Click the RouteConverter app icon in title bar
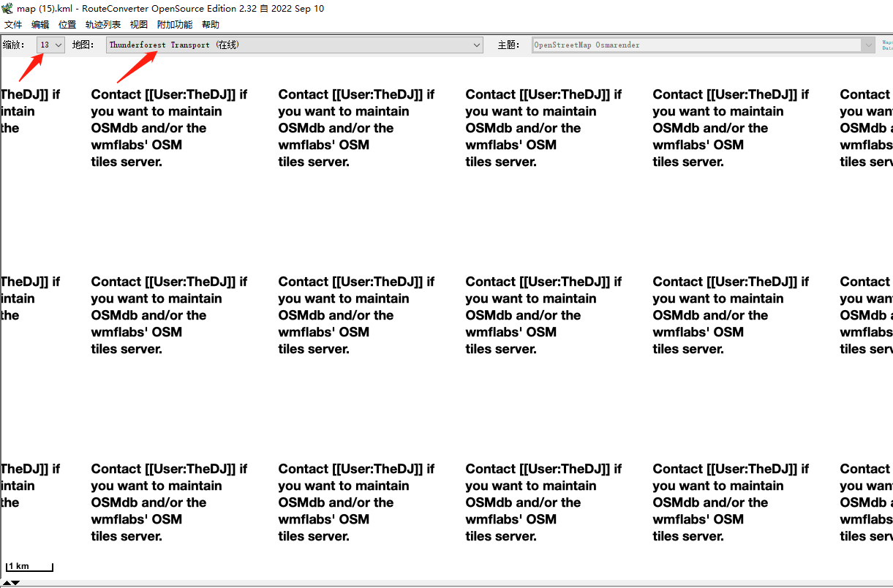The image size is (893, 588). pos(7,9)
